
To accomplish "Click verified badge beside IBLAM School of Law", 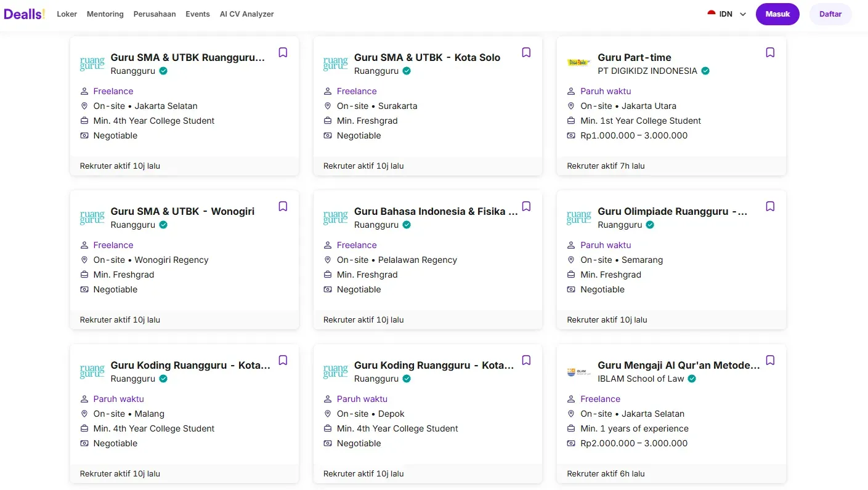I will pos(692,379).
